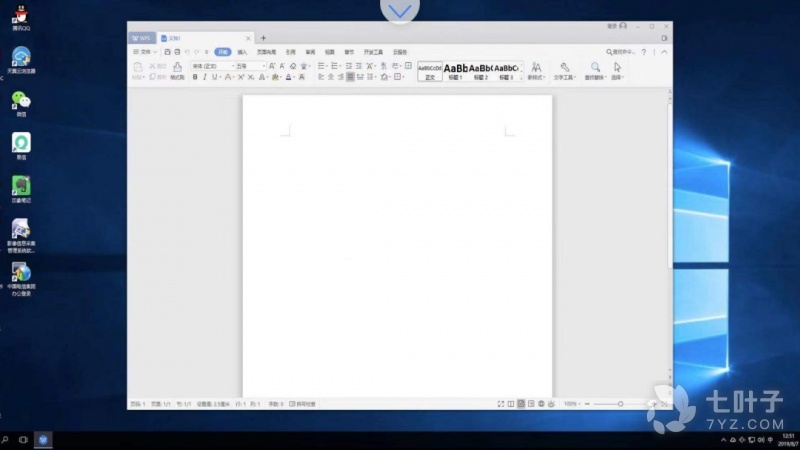Click the italic formatting icon

point(206,77)
